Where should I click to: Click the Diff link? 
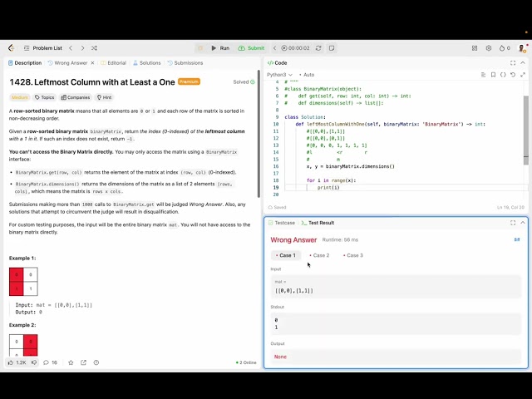[517, 240]
